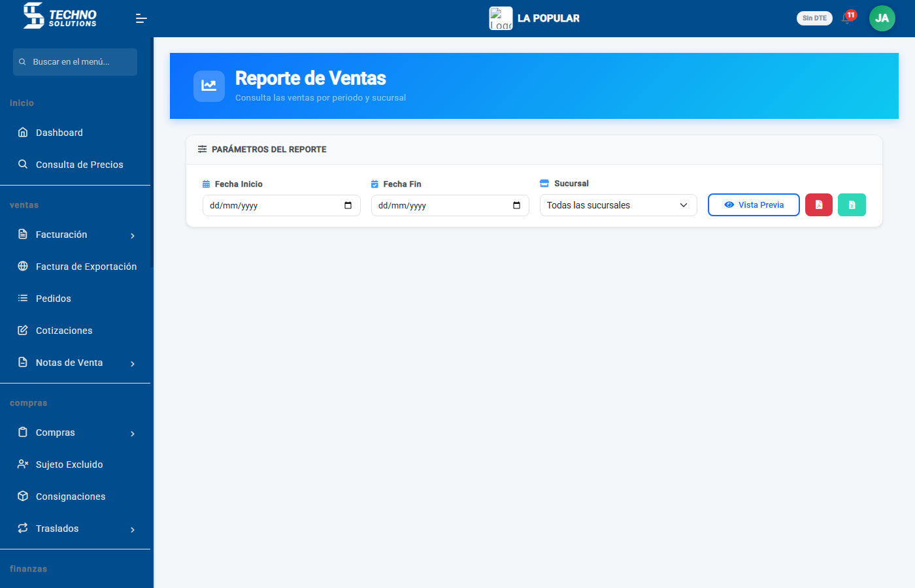Screen dimensions: 915x588
Task: Expand the Traslados submenu chevron
Action: 133,529
